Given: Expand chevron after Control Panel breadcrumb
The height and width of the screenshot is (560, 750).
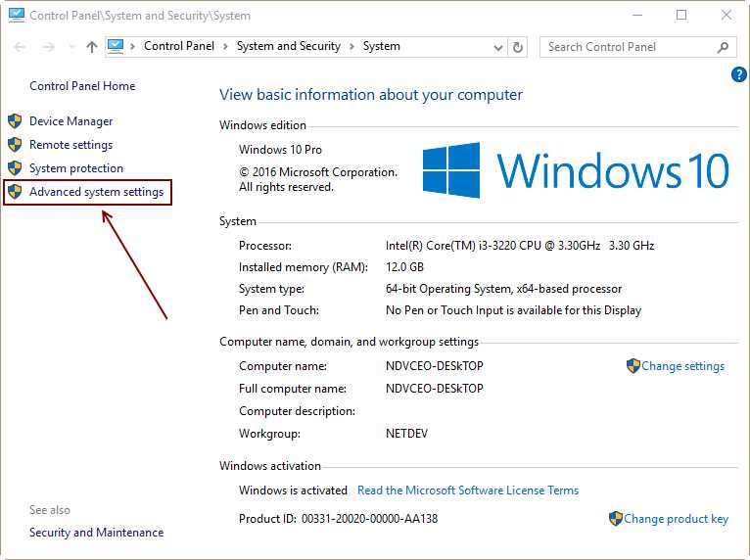Looking at the screenshot, I should [x=225, y=46].
